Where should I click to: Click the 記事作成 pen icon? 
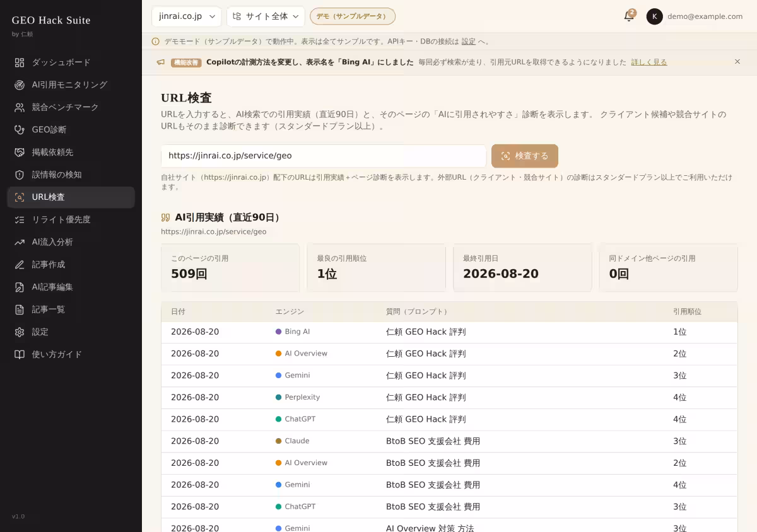[20, 265]
